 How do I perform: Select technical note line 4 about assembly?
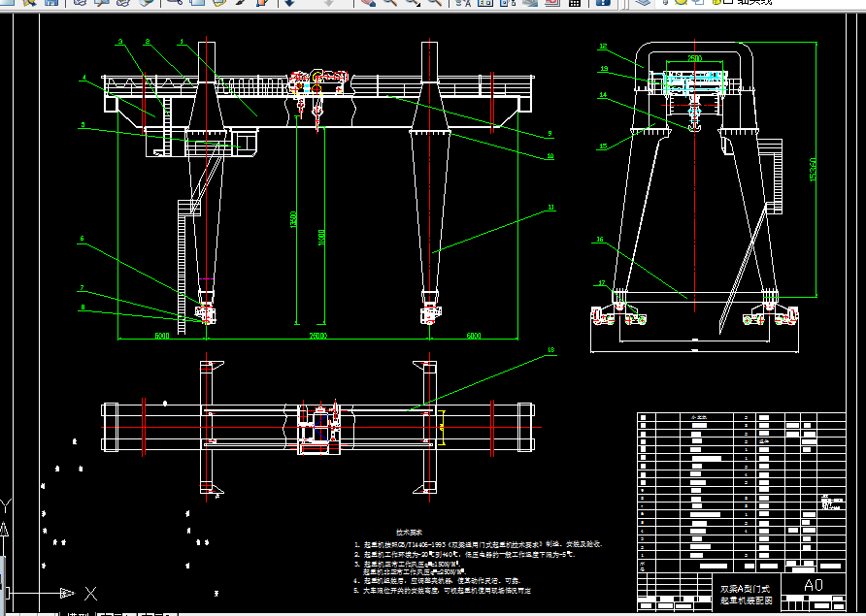[x=438, y=581]
